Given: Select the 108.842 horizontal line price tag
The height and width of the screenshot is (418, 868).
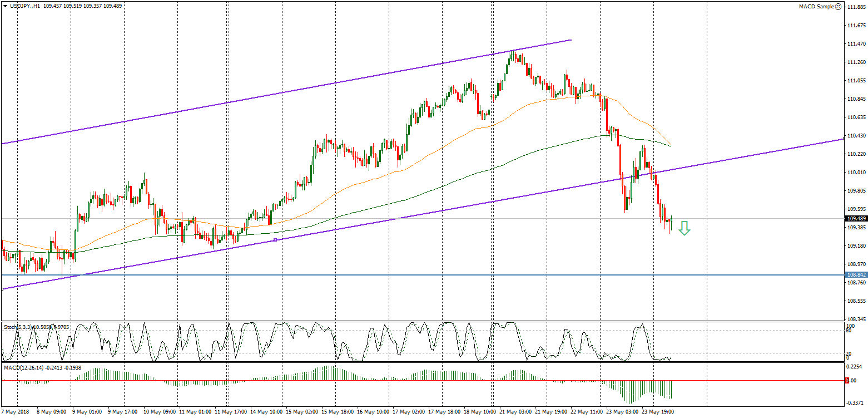Looking at the screenshot, I should [x=855, y=275].
